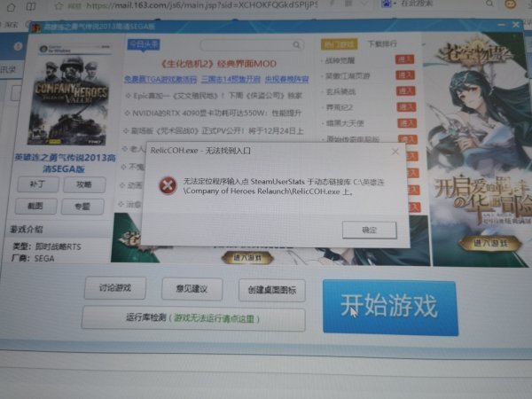
Task: Open link 三国志14预售开启
Action: [x=231, y=80]
